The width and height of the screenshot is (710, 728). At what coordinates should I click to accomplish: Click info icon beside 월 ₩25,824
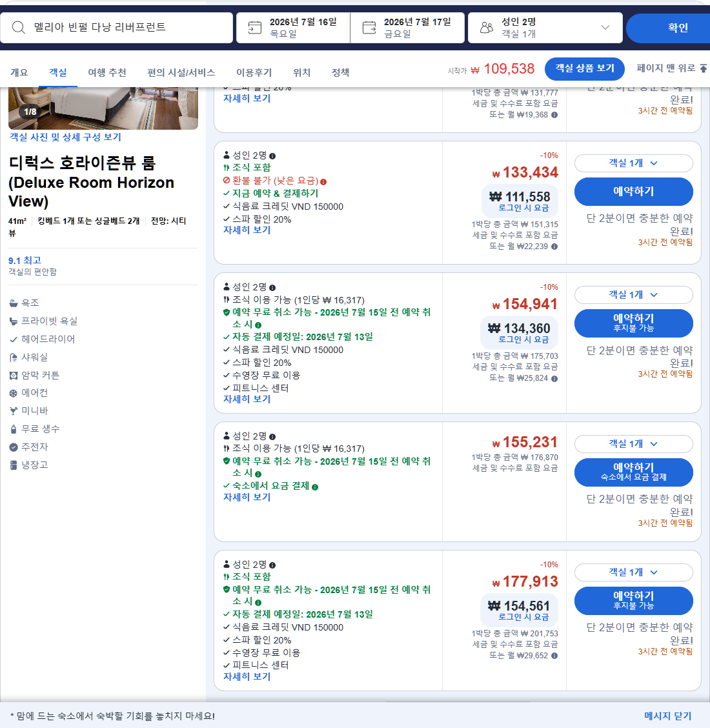tap(554, 378)
